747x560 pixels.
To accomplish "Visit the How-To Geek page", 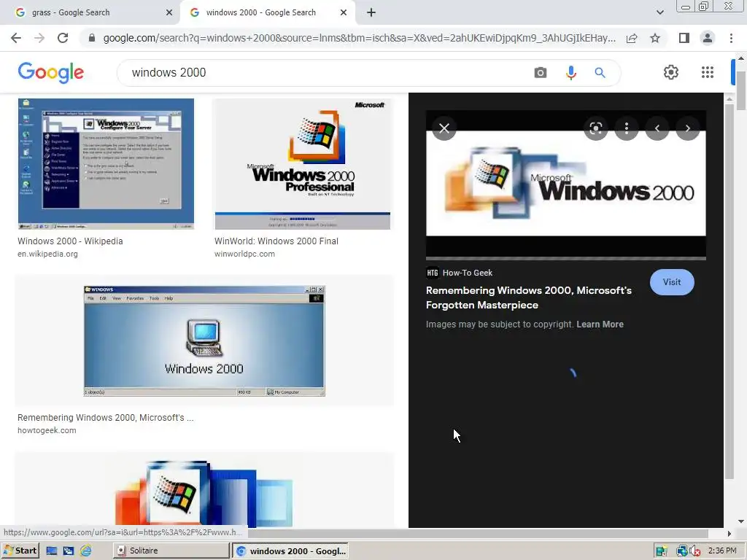I will [672, 282].
